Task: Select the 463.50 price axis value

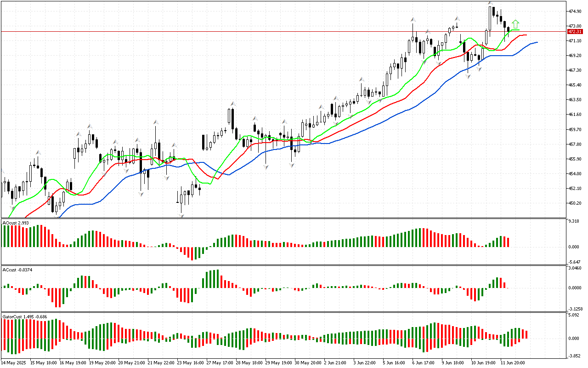Action: click(575, 100)
